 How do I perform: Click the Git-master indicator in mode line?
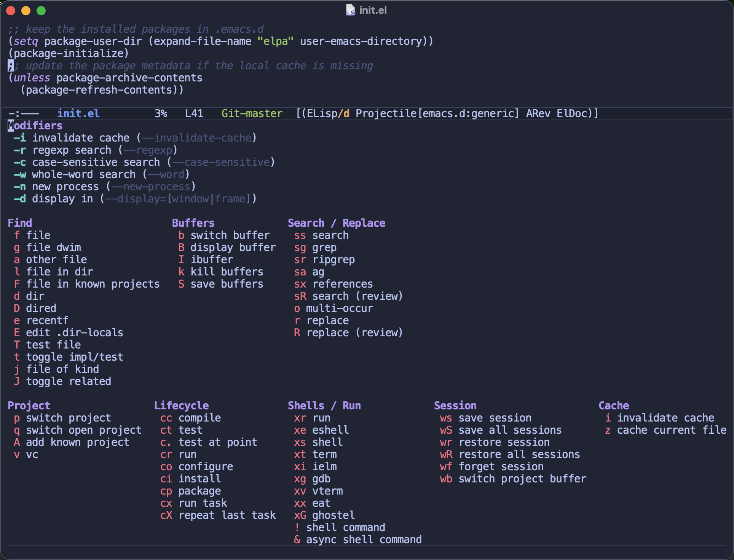point(252,113)
